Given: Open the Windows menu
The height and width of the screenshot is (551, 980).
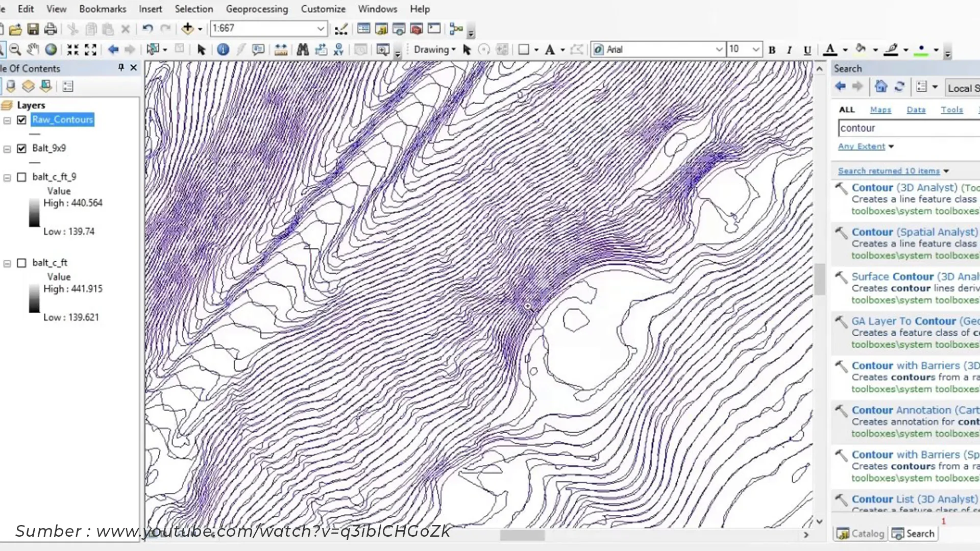Looking at the screenshot, I should coord(377,9).
